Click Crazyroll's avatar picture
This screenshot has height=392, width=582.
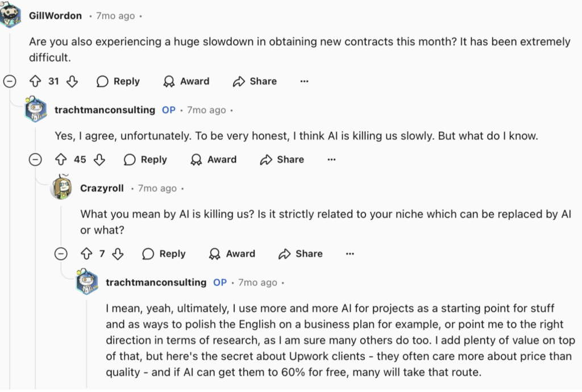point(61,187)
